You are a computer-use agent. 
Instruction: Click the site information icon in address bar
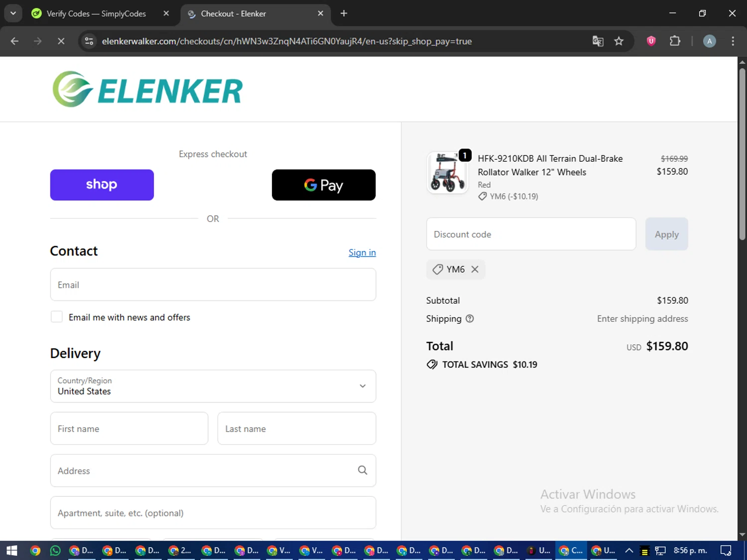point(89,41)
